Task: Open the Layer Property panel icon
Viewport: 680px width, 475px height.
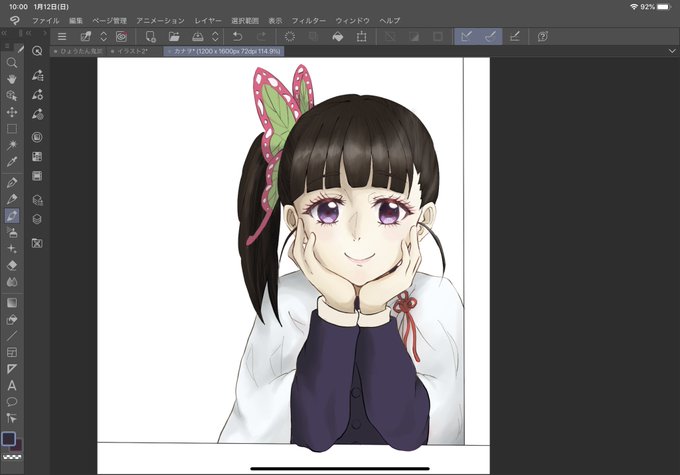Action: pos(37,200)
